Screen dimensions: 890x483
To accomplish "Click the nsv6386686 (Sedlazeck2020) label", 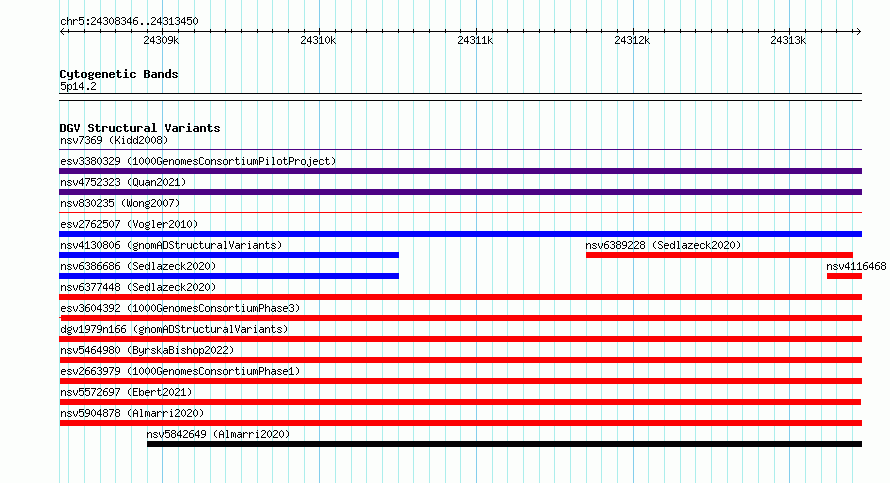I will click(138, 267).
